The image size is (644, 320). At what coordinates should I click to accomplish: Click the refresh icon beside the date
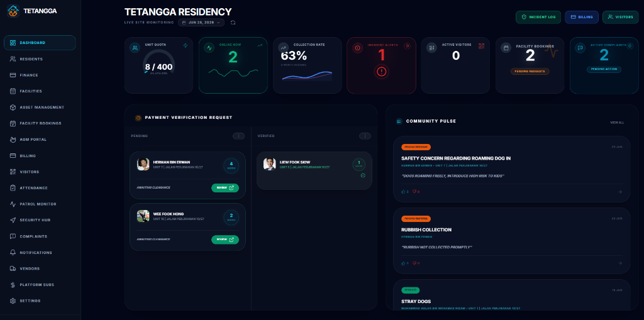233,23
